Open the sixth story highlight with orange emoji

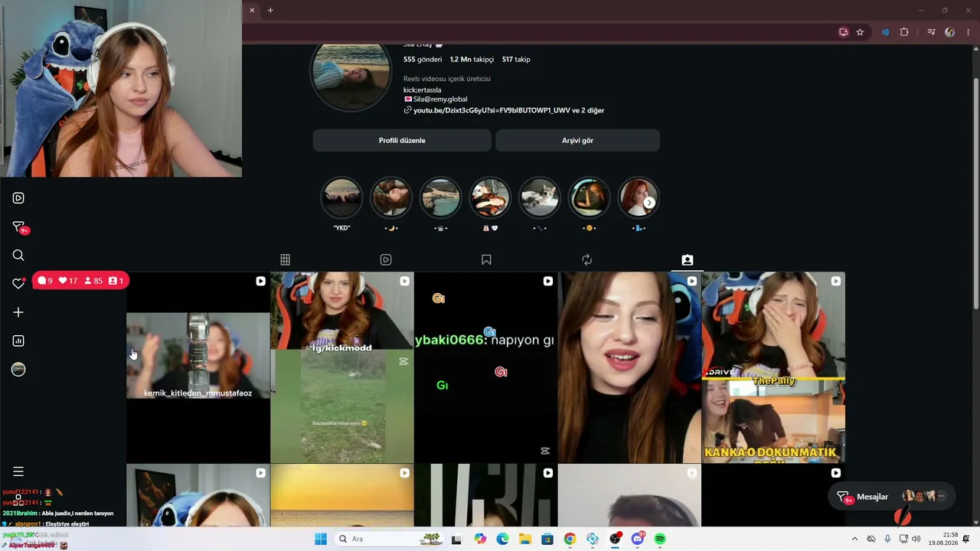589,198
